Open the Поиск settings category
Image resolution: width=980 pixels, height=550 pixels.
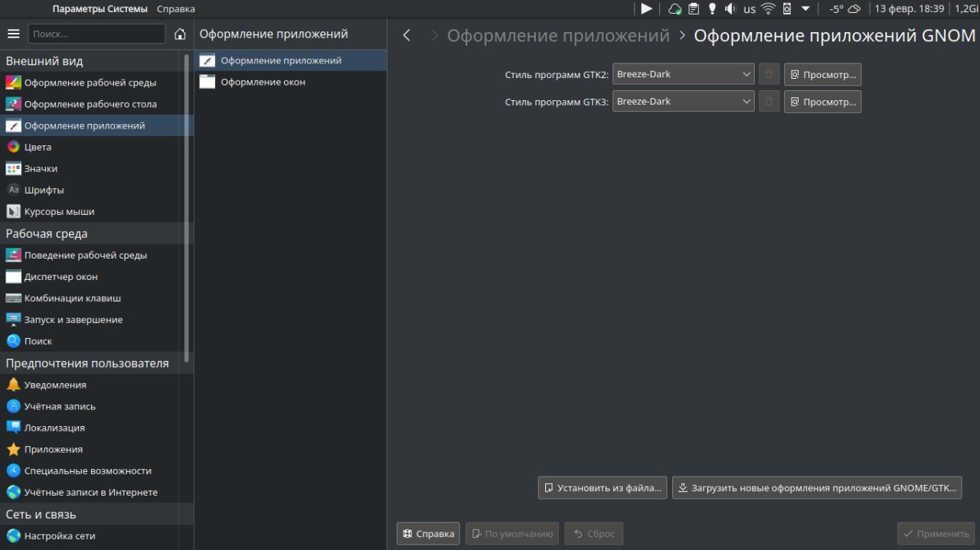point(96,341)
